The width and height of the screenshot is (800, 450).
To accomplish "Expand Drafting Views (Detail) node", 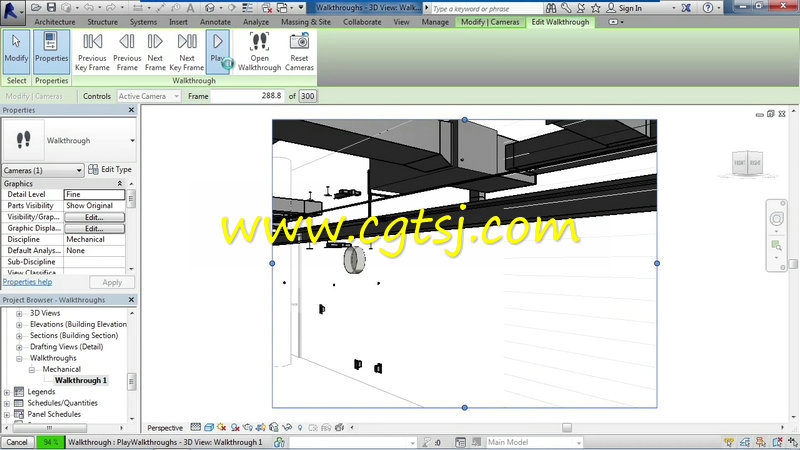I will point(19,347).
